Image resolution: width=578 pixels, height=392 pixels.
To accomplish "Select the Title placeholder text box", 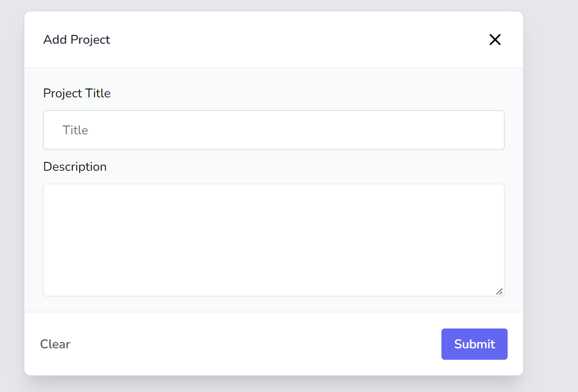I will pos(274,130).
